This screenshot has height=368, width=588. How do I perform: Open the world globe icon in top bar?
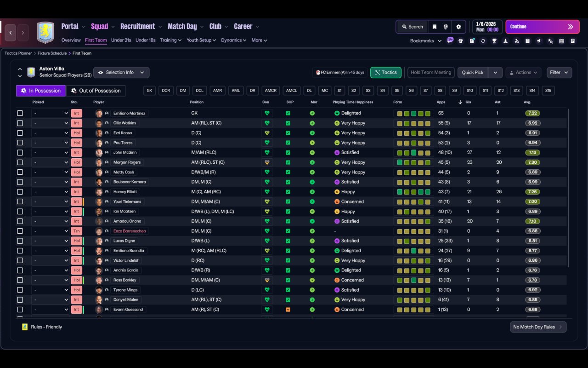[446, 27]
